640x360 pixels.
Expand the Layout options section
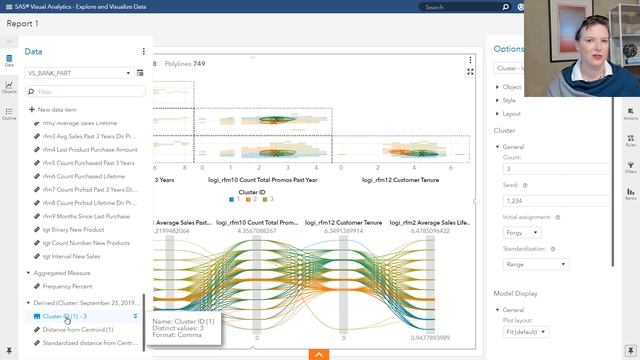tap(497, 114)
